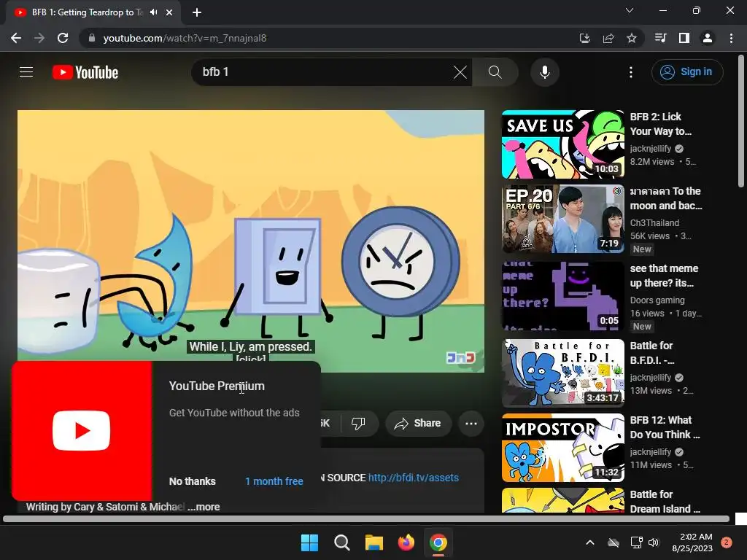747x560 pixels.
Task: Open the bfdi.tv/assets link
Action: click(413, 478)
